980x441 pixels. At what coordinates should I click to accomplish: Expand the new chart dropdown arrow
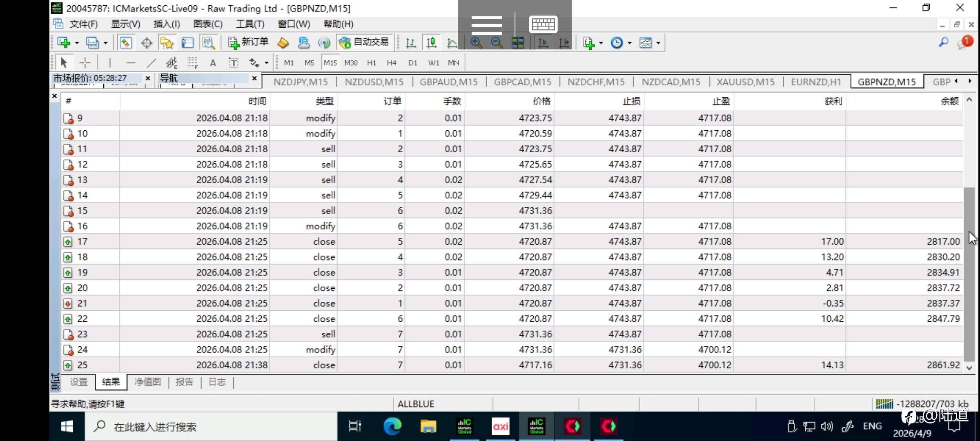(x=77, y=43)
